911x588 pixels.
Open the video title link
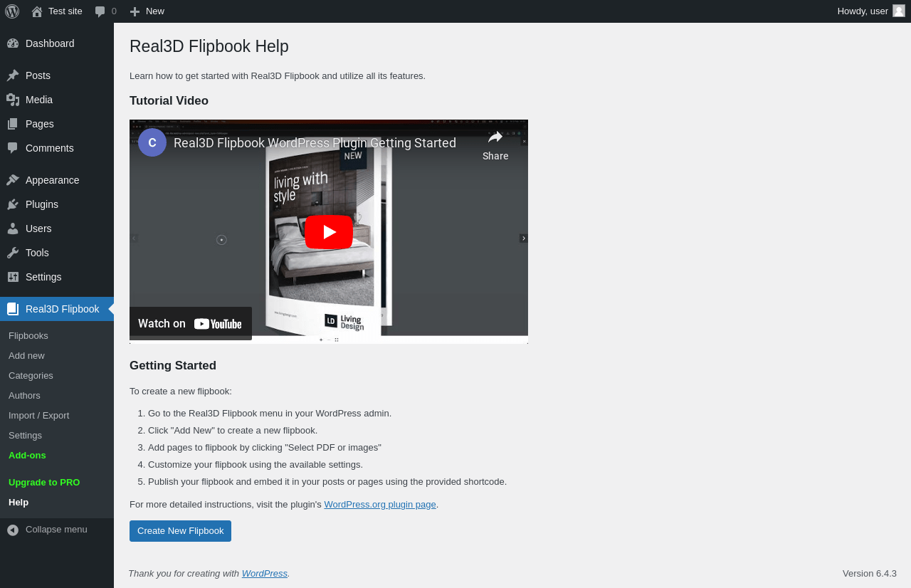click(x=315, y=143)
